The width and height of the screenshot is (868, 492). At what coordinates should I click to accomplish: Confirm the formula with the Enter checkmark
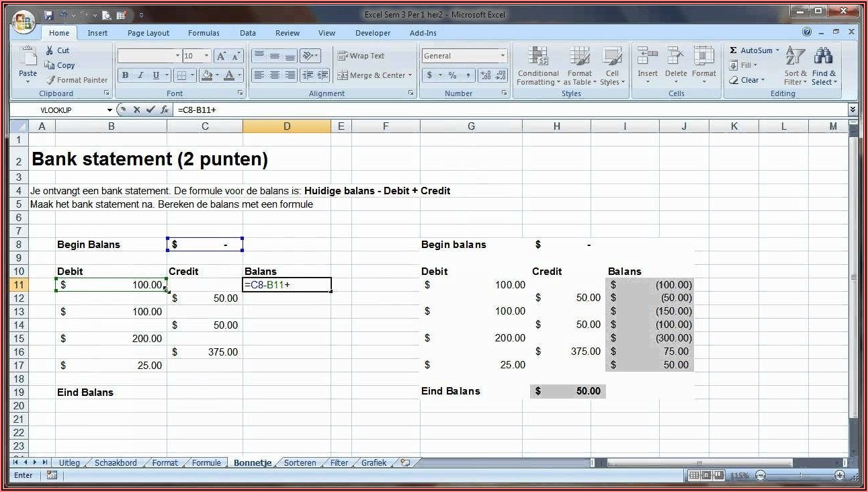click(150, 110)
